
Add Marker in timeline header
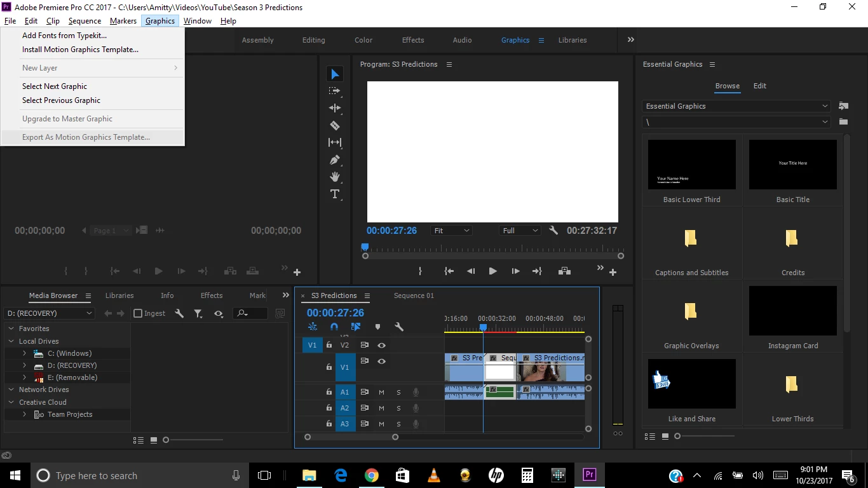(x=377, y=327)
